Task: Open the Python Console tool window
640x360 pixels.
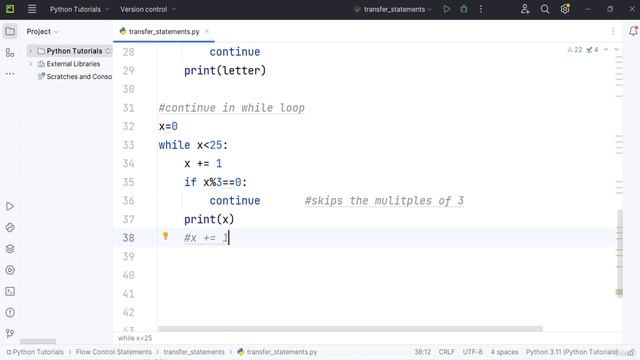Action: 10,228
